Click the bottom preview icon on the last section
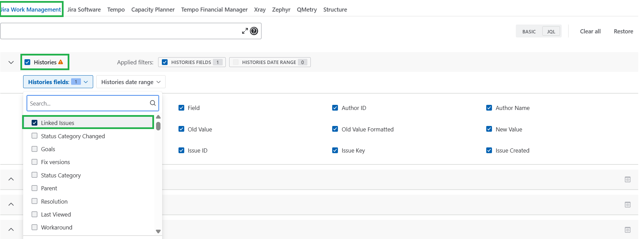 tap(628, 230)
